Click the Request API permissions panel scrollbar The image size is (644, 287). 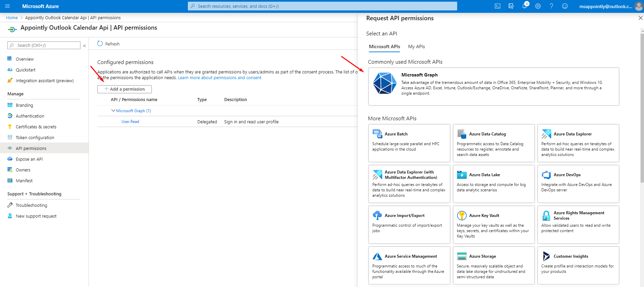pos(642,108)
